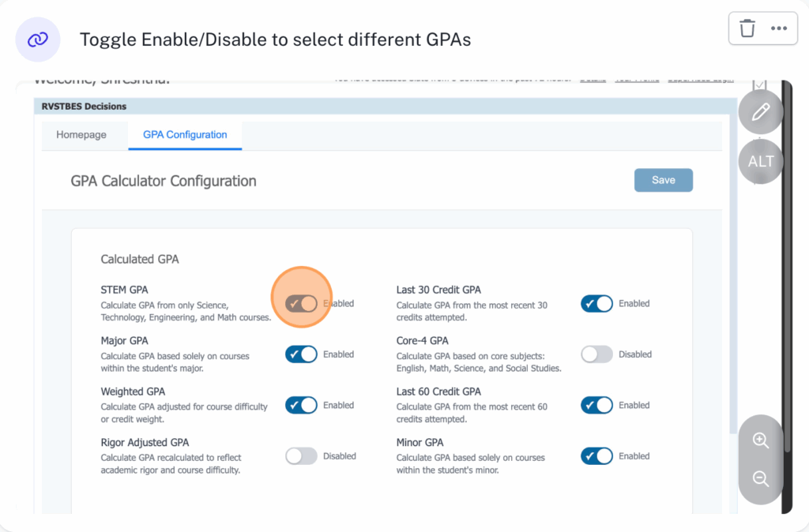Switch to the Homepage tab
Image resolution: width=809 pixels, height=532 pixels.
pos(81,135)
